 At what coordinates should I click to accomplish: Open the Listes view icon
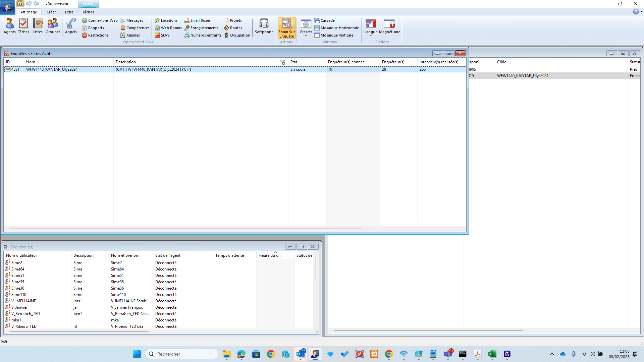coord(38,26)
